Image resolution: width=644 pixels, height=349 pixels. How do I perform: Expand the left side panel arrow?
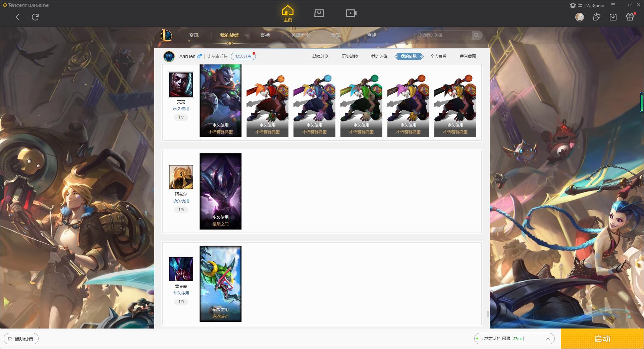pos(2,187)
